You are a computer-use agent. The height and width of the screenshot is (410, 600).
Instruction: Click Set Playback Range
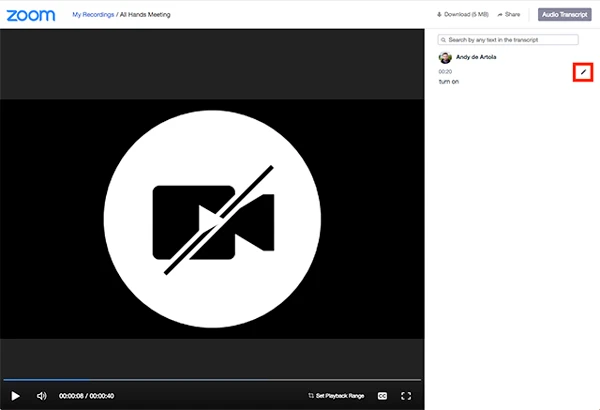pyautogui.click(x=336, y=396)
